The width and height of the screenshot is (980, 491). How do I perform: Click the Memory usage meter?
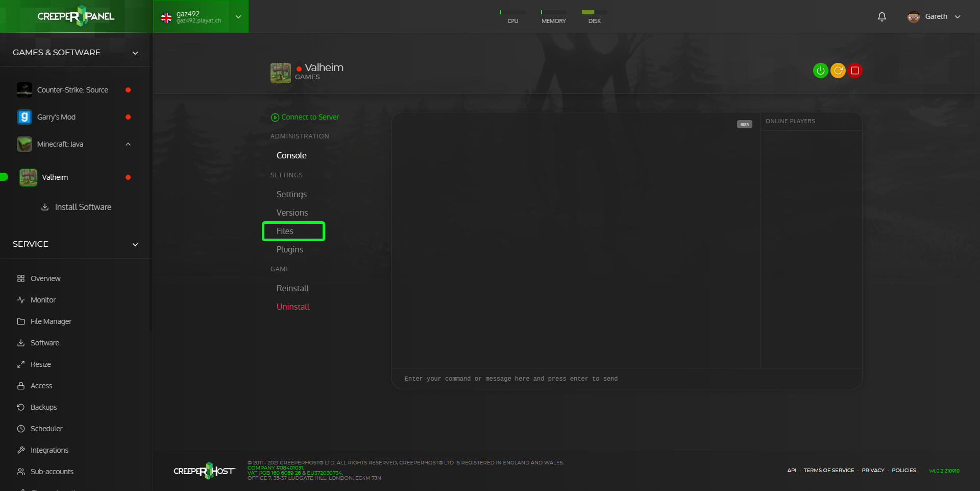(554, 17)
